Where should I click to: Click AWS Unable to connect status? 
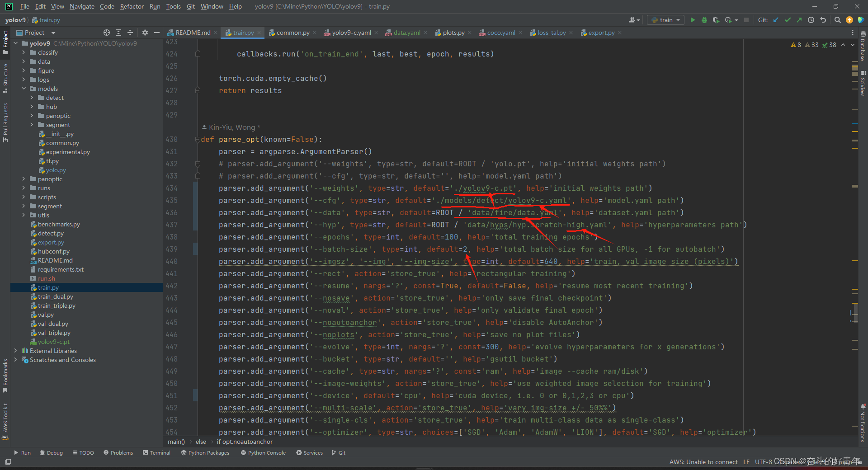703,462
